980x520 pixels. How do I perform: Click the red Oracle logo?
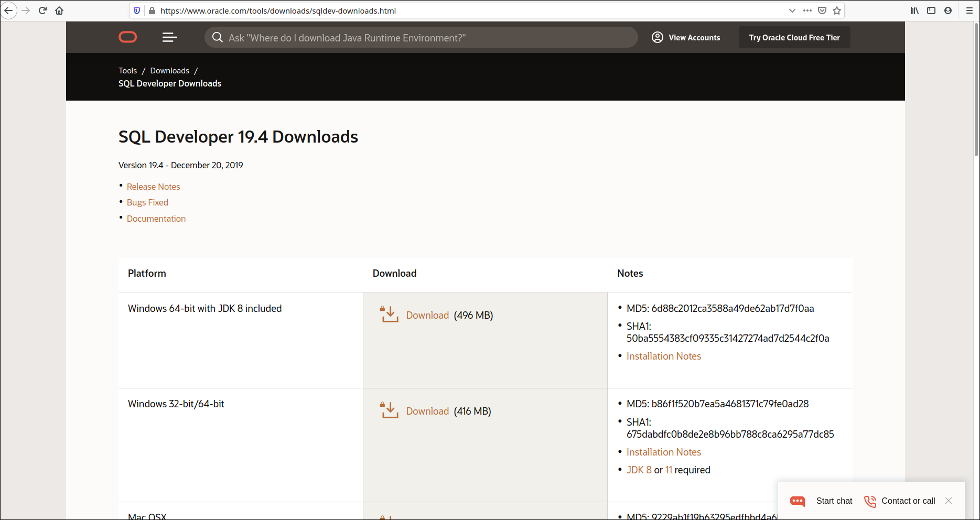[128, 37]
